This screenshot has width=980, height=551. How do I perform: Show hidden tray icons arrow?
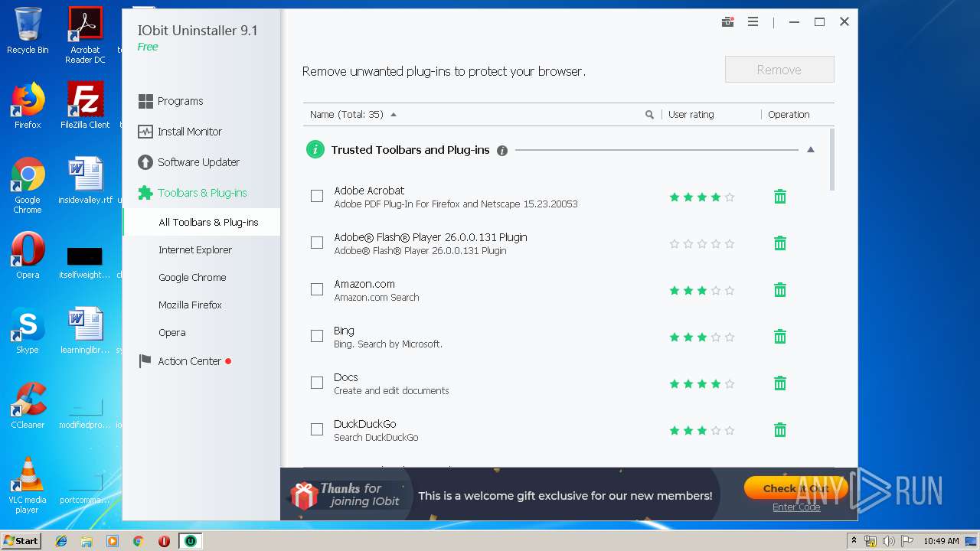tap(854, 541)
